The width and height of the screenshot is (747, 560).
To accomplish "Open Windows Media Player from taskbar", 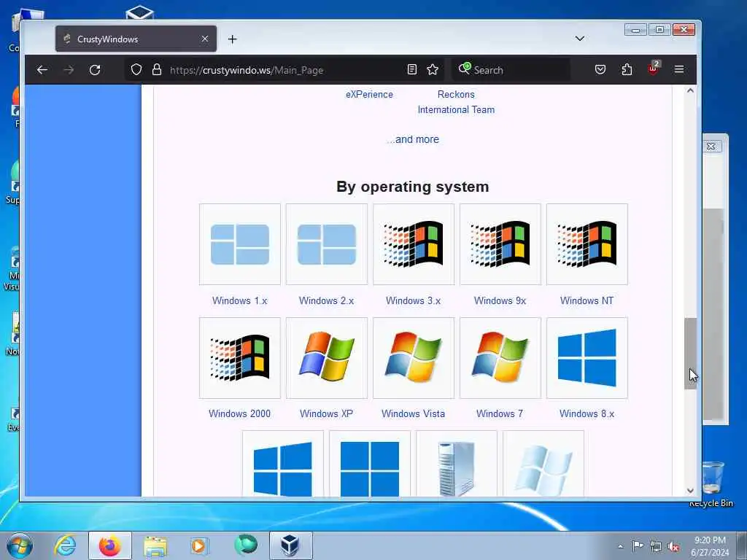I will [x=199, y=545].
